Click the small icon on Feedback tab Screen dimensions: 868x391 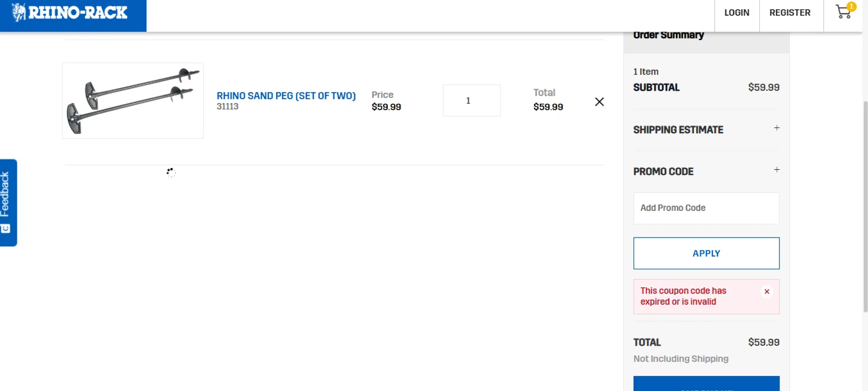point(6,229)
